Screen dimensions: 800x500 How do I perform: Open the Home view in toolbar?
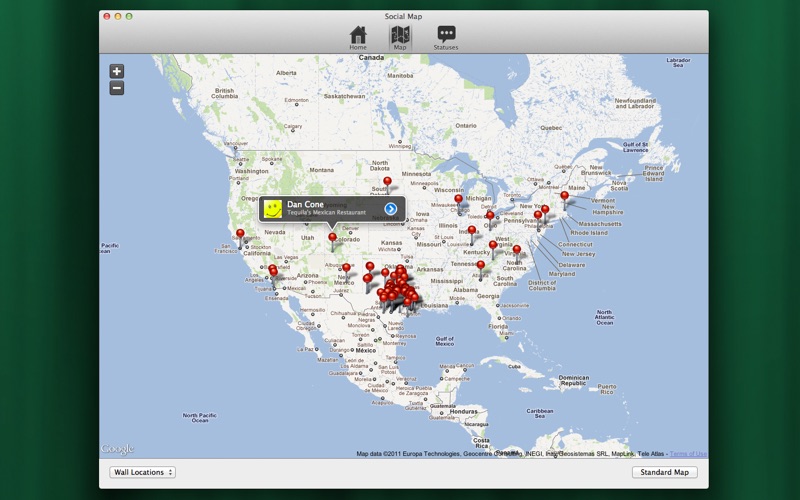[x=358, y=38]
